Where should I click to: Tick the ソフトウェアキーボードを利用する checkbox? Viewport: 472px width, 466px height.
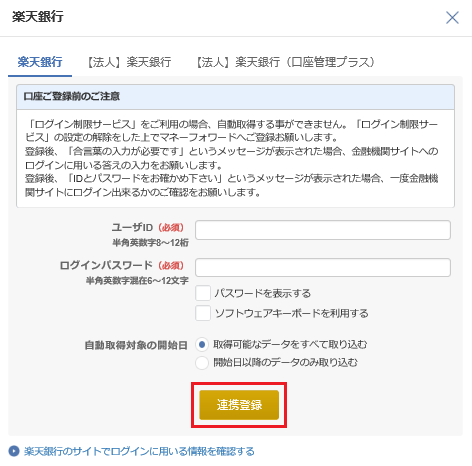coord(203,313)
